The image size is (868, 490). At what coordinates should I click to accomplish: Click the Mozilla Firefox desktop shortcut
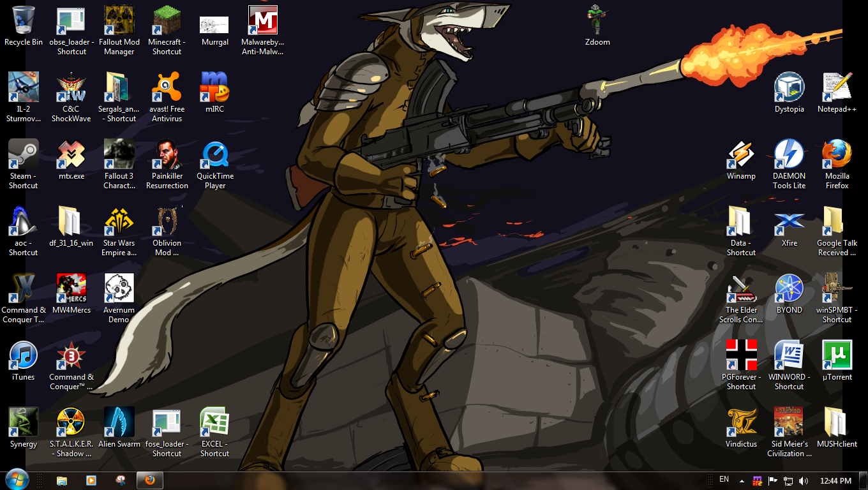(837, 155)
